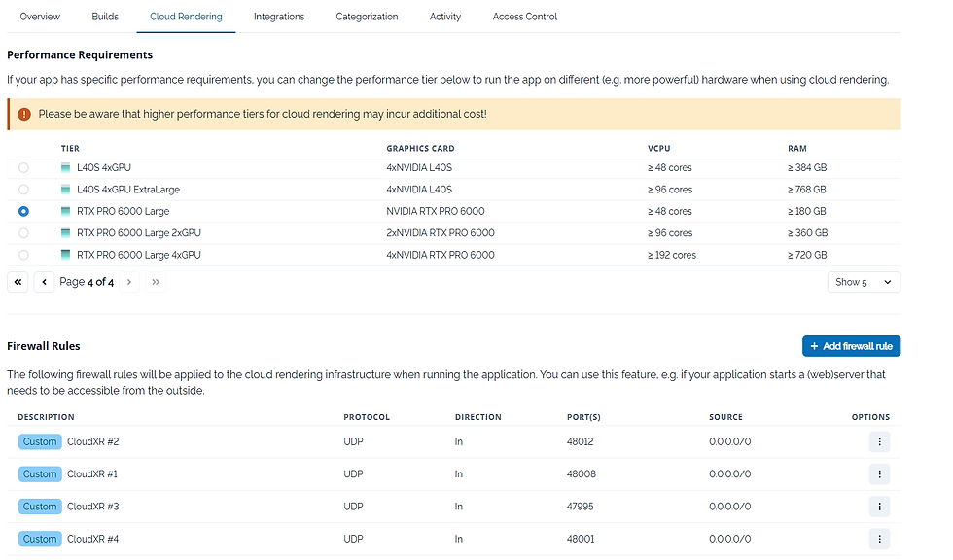Open options menu for CloudXR #1 rule
Viewport: 953px width, 560px height.
click(879, 473)
